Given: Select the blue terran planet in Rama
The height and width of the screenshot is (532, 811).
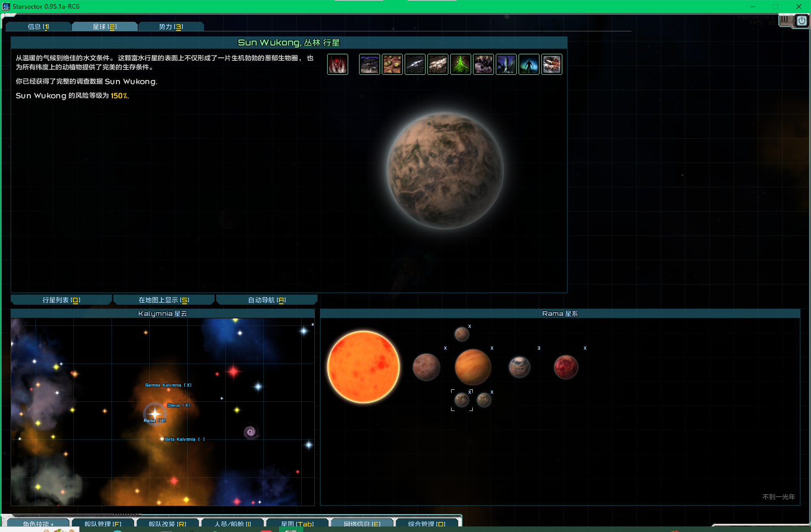Looking at the screenshot, I should point(519,367).
